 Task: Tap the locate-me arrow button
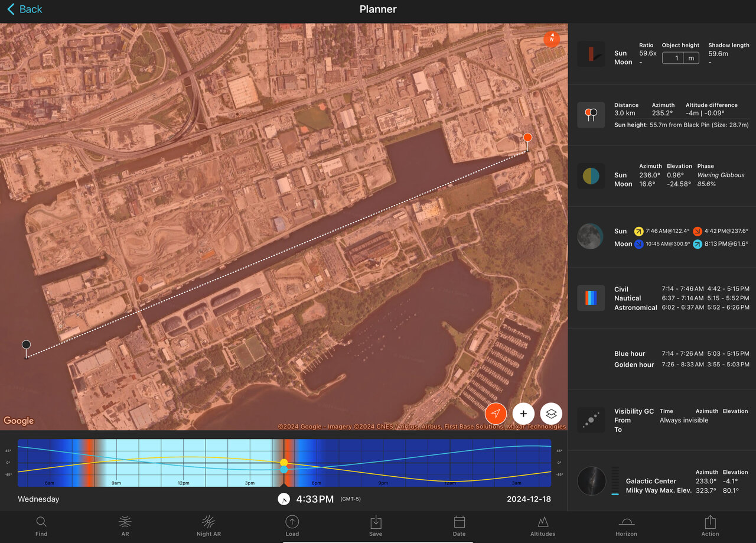[496, 414]
